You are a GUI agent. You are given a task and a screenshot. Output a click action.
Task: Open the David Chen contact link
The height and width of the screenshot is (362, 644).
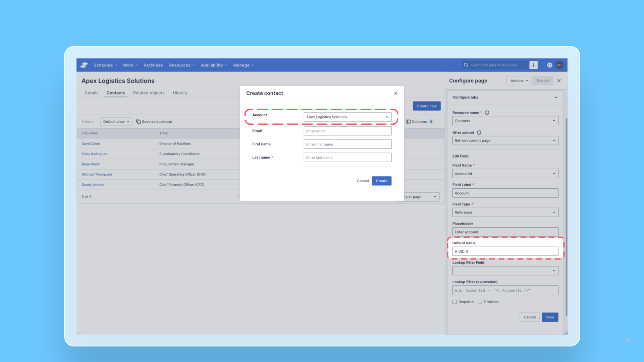(91, 144)
